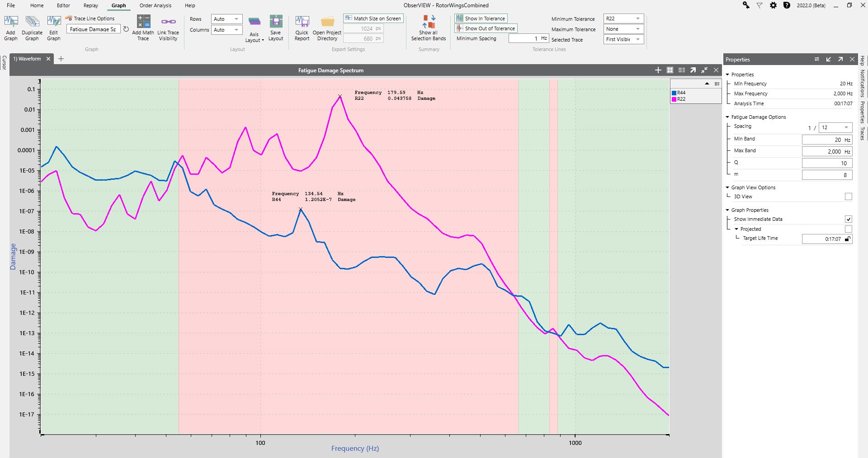Click the filter funnel icon in title bar
868x458 pixels.
[x=759, y=5]
